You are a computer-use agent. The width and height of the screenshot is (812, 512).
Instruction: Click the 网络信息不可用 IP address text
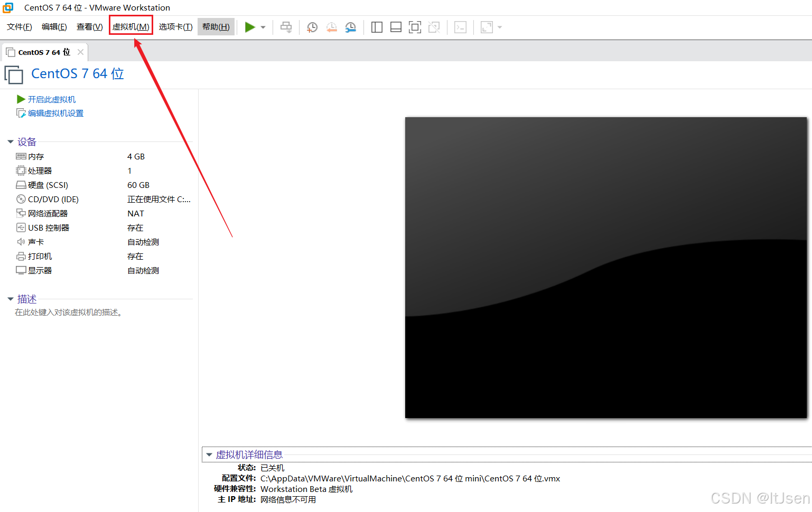(288, 499)
